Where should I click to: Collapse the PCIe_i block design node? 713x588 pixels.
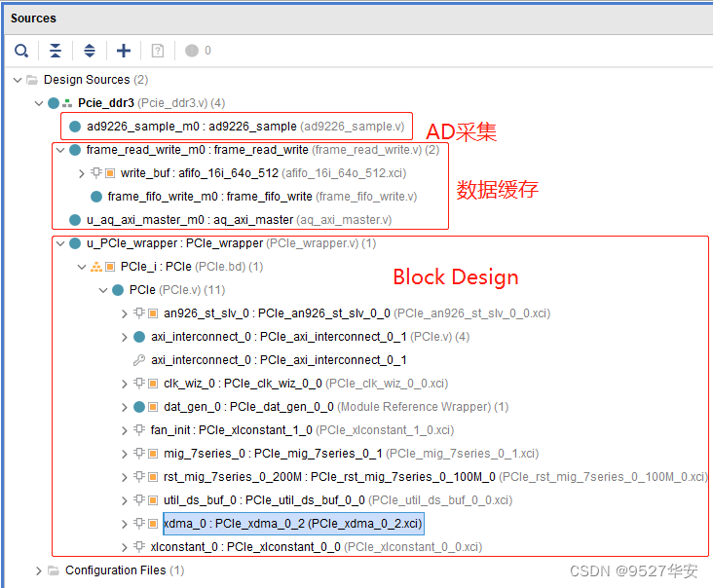[x=82, y=267]
